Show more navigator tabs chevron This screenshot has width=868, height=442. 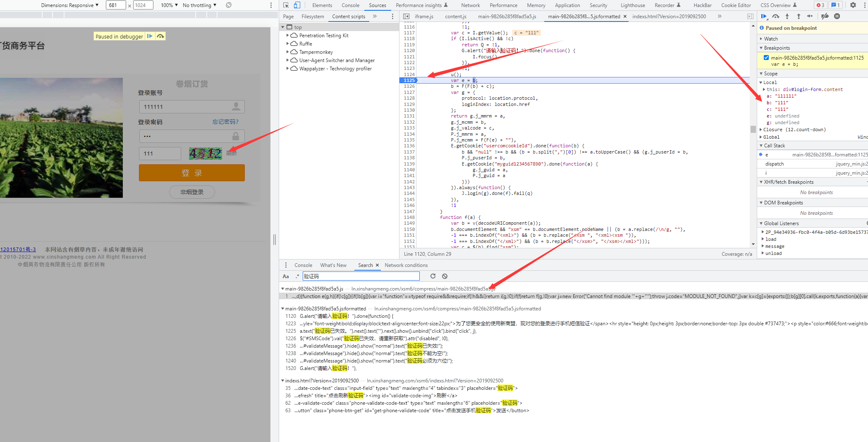pyautogui.click(x=375, y=16)
